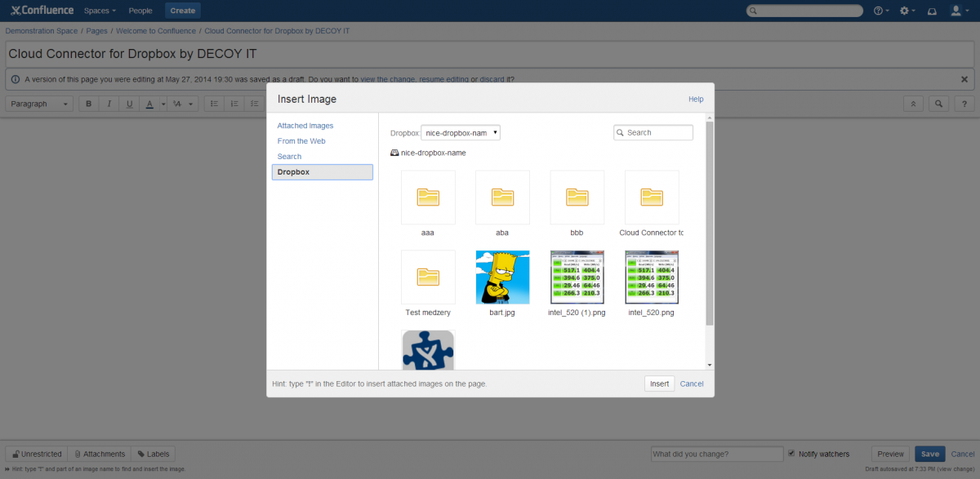Screen dimensions: 980x479
Task: Open the Test medzery folder
Action: click(428, 277)
